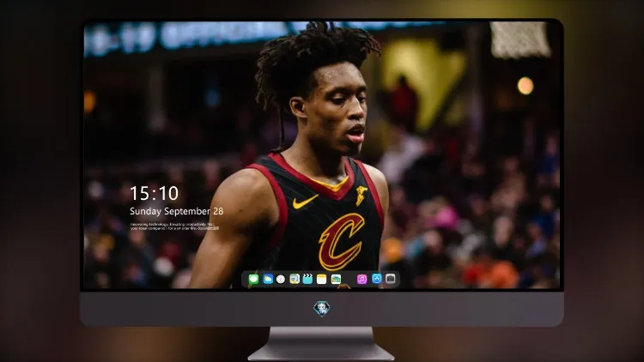
Task: Launch the teal clapperboard video app
Action: tap(307, 279)
